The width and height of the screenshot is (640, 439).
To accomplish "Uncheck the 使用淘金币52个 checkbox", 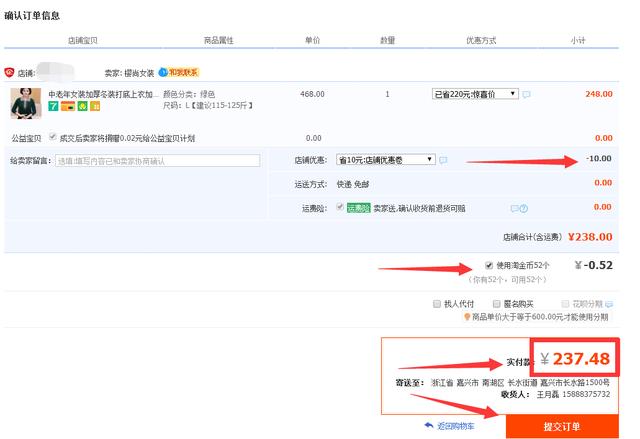I will (x=489, y=266).
